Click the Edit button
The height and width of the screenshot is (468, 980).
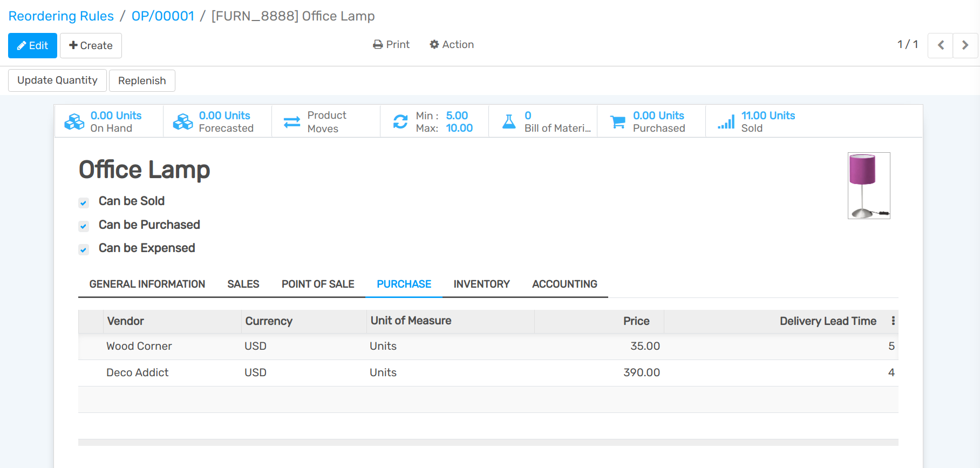point(32,45)
